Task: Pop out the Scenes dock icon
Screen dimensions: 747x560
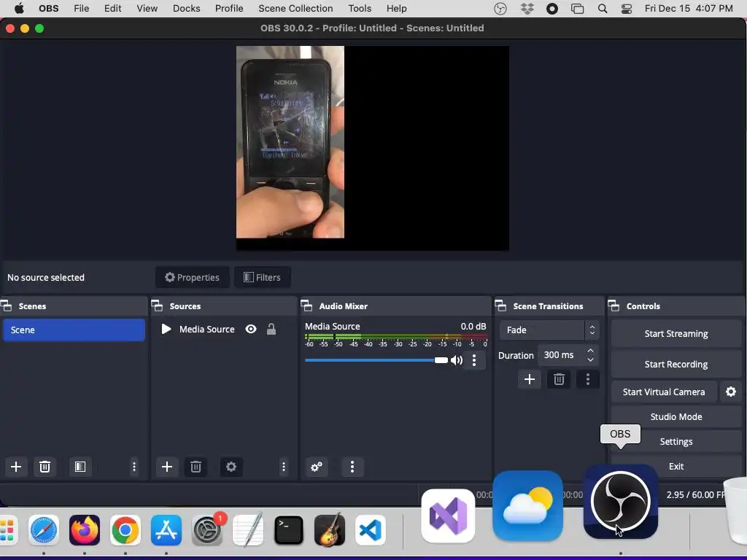Action: click(x=6, y=306)
